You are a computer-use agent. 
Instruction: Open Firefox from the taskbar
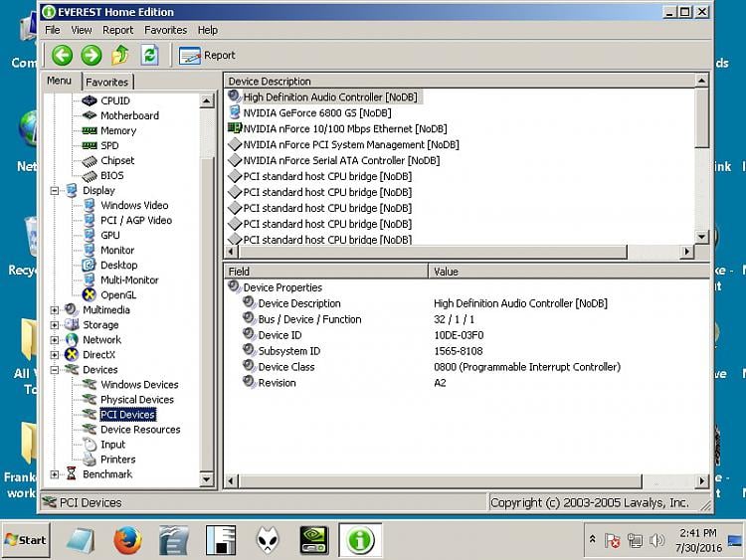[127, 540]
